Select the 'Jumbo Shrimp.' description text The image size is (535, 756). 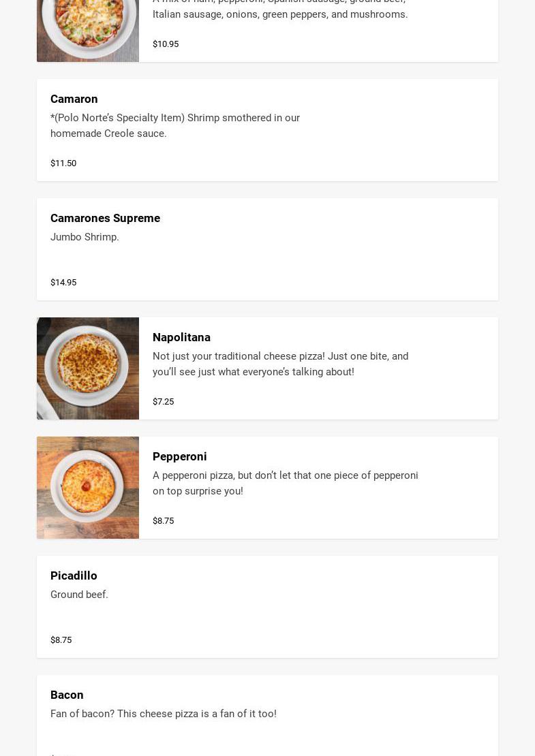[85, 237]
